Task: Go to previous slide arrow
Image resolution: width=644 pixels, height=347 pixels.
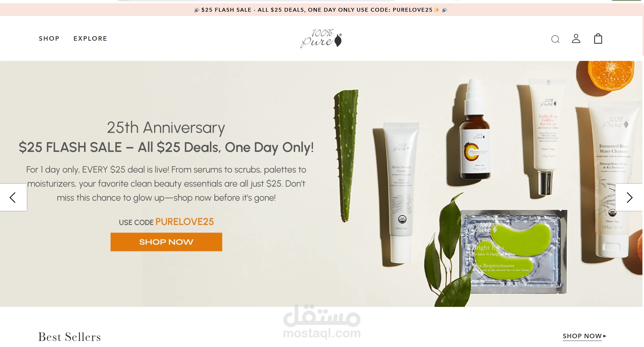Action: [13, 197]
